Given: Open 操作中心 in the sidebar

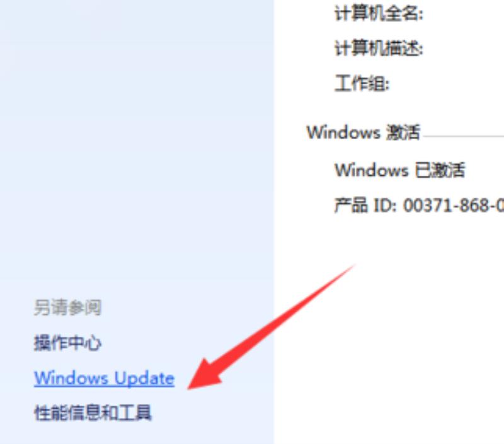Looking at the screenshot, I should [x=67, y=343].
